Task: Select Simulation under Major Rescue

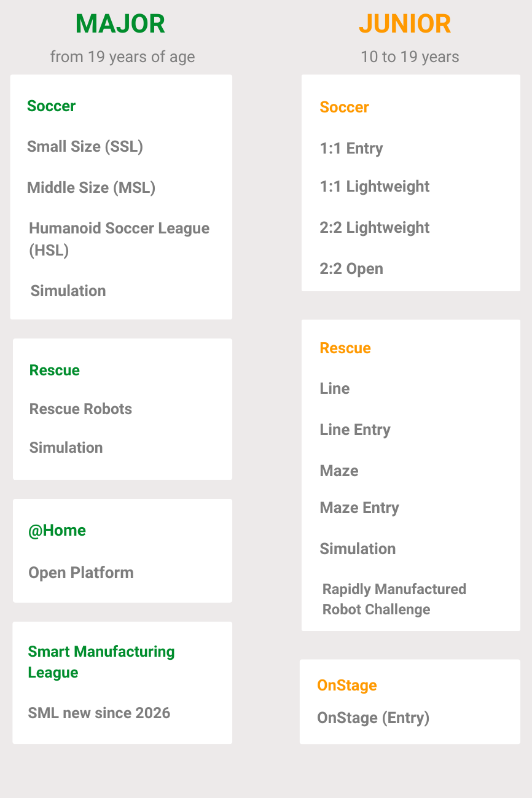Action: click(66, 448)
